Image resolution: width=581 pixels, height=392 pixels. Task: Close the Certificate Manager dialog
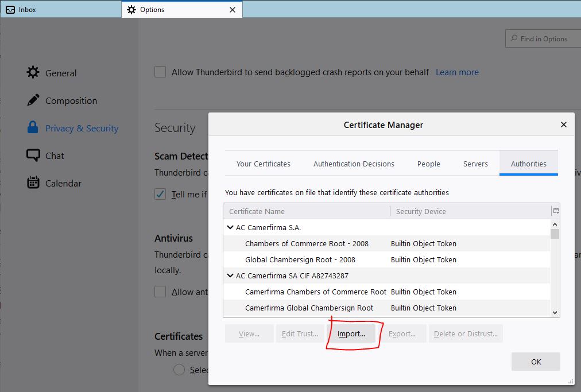click(563, 125)
